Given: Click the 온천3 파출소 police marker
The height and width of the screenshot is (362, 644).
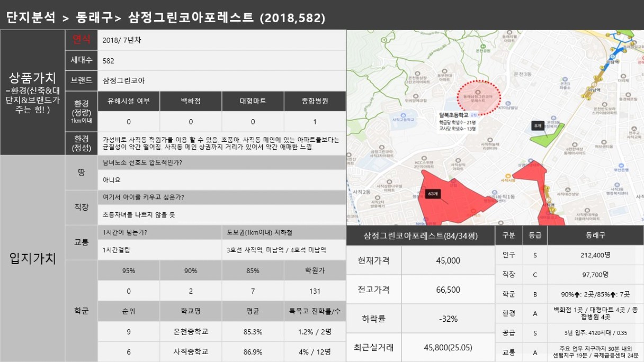Looking at the screenshot, I should pyautogui.click(x=566, y=79).
